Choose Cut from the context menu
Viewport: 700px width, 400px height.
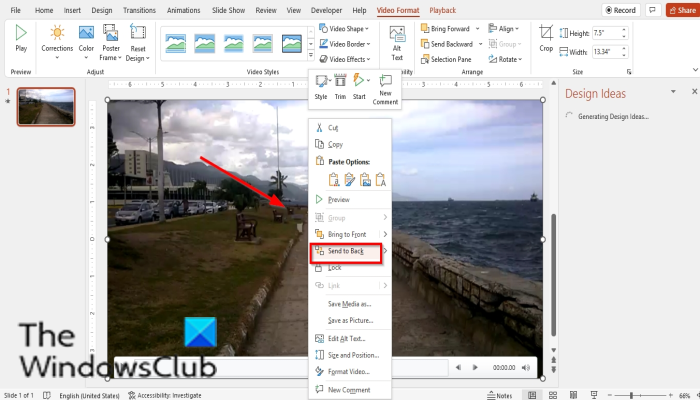point(350,128)
